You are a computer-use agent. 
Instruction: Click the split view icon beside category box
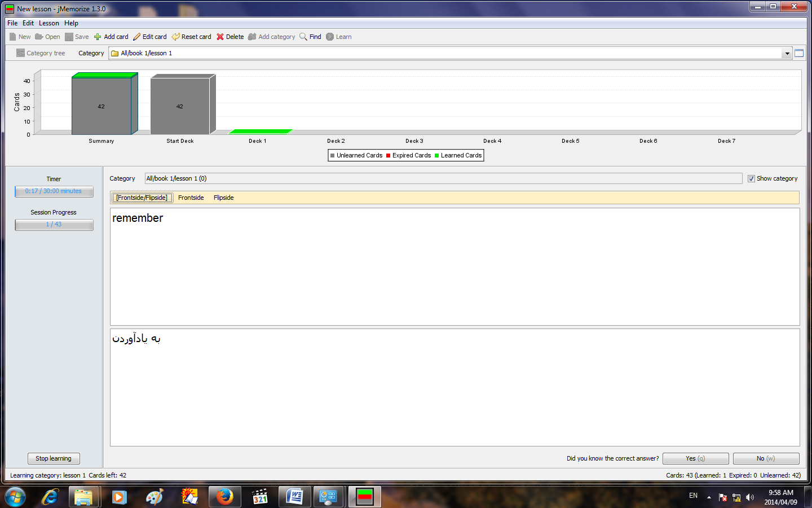(x=799, y=53)
